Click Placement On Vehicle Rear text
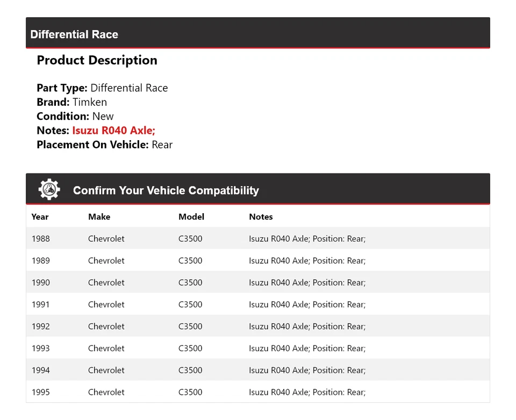 104,144
